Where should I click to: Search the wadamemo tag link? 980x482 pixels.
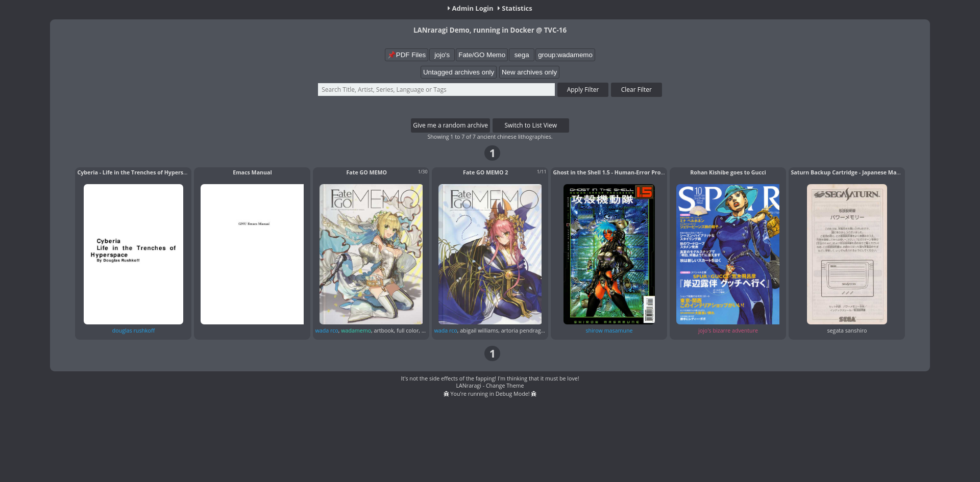click(356, 331)
